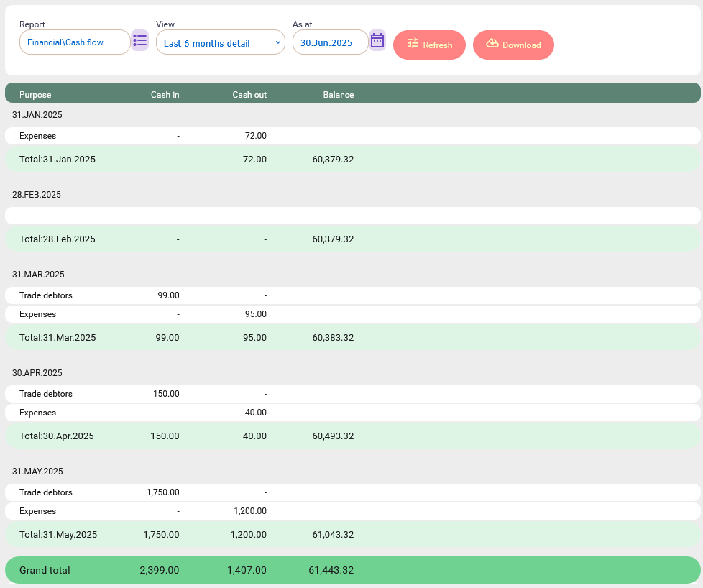Select Trade debtors row with 1,750.00
The width and height of the screenshot is (703, 588).
tap(353, 492)
